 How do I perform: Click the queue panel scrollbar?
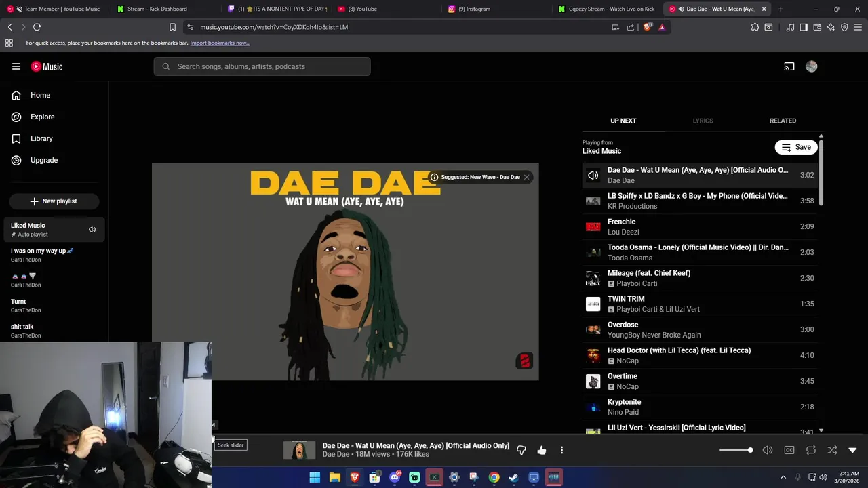[821, 172]
